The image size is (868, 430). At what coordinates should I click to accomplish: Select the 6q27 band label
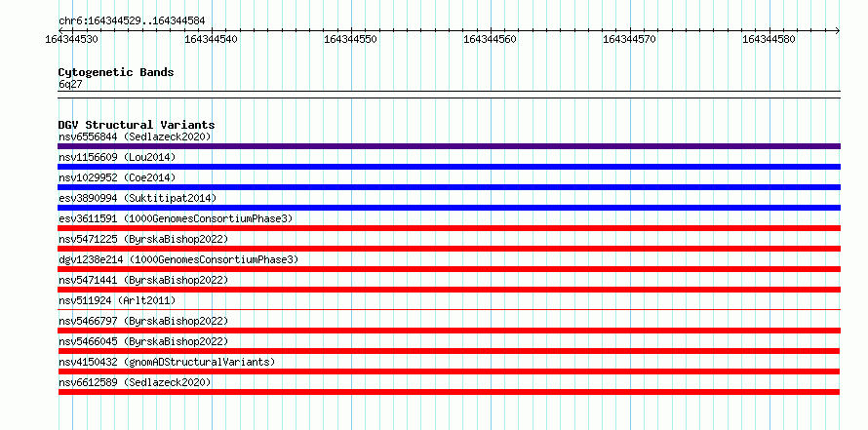[70, 84]
